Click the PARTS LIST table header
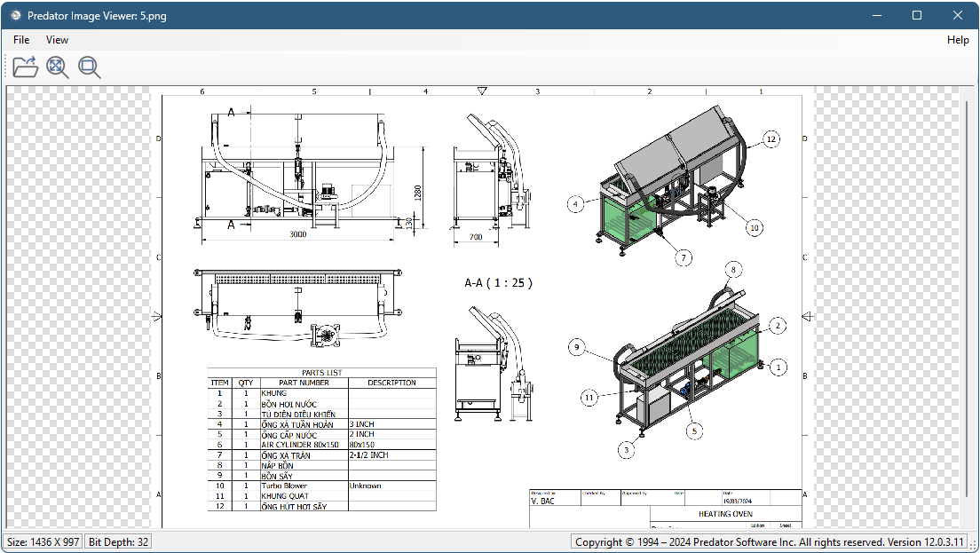This screenshot has height=553, width=980. [x=321, y=373]
